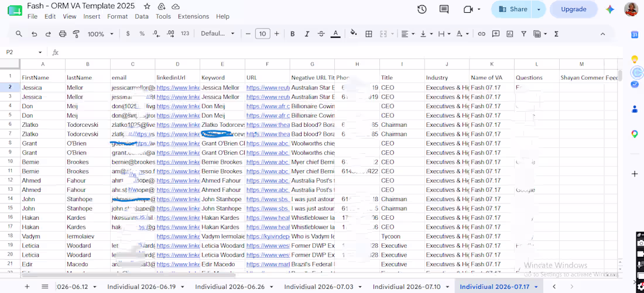
Task: Open the linkedinUrl link in row 18
Action: pos(177,236)
